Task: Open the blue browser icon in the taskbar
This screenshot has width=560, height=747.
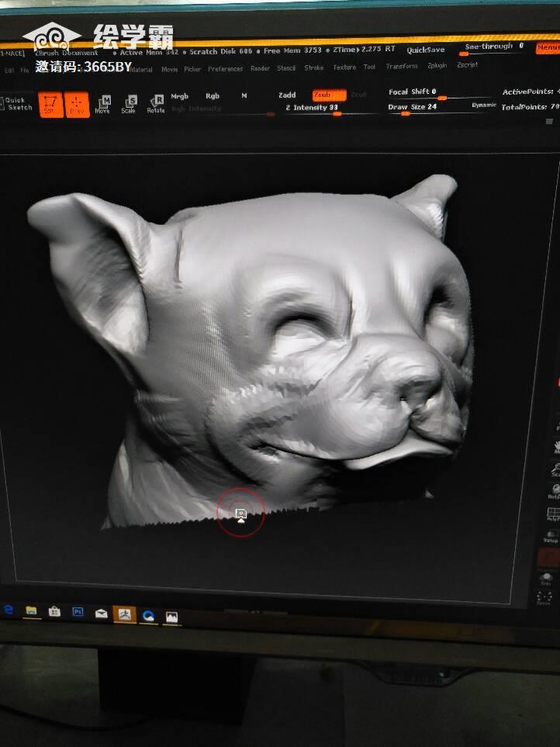Action: point(149,616)
